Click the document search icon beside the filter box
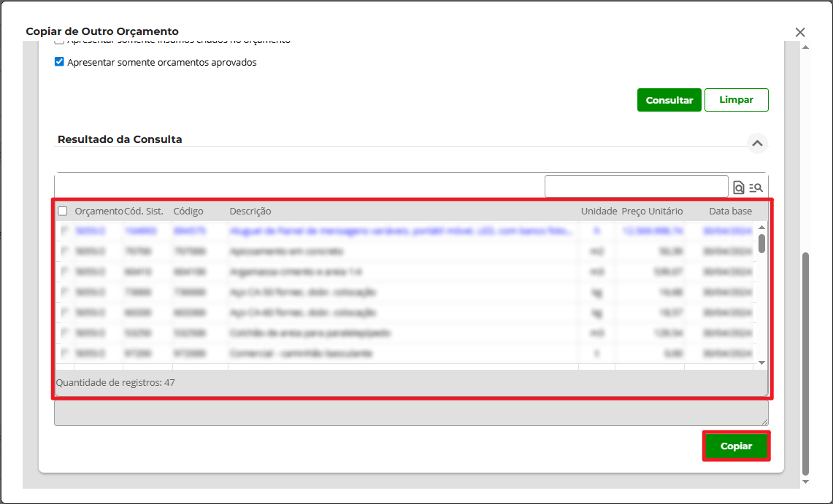Viewport: 833px width, 504px height. click(738, 187)
